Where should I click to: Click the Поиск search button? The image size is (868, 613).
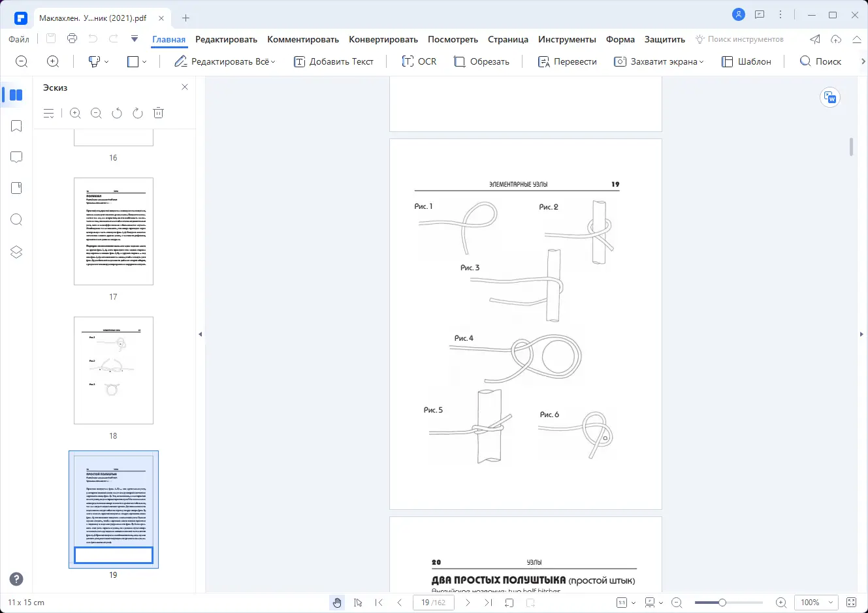click(821, 61)
